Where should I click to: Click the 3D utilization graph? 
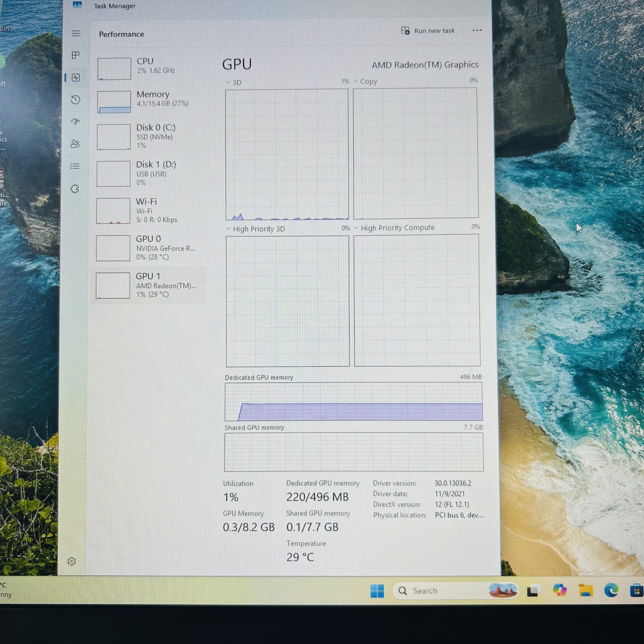(287, 154)
